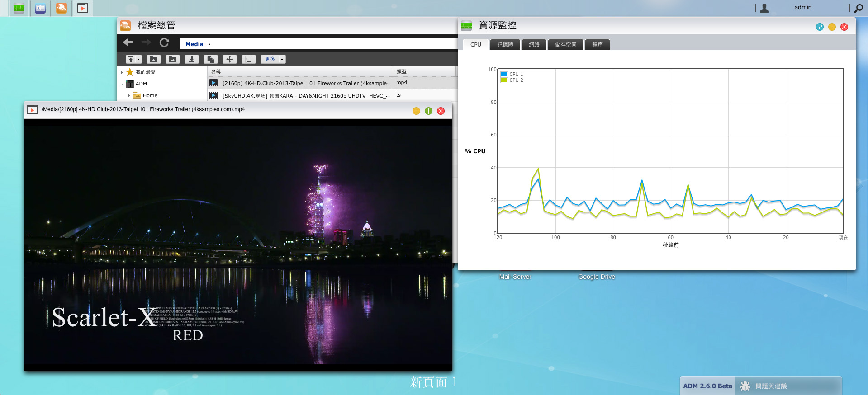
Task: Click the 問題與建議 feedback link
Action: tap(771, 386)
